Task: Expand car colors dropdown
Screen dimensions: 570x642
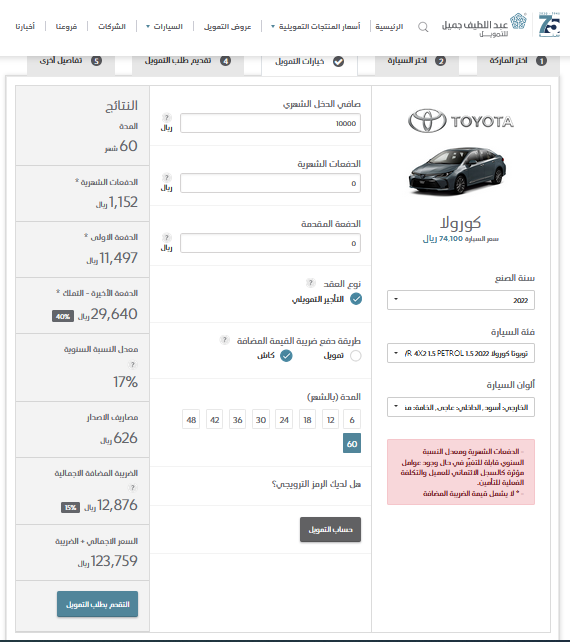Action: point(461,407)
